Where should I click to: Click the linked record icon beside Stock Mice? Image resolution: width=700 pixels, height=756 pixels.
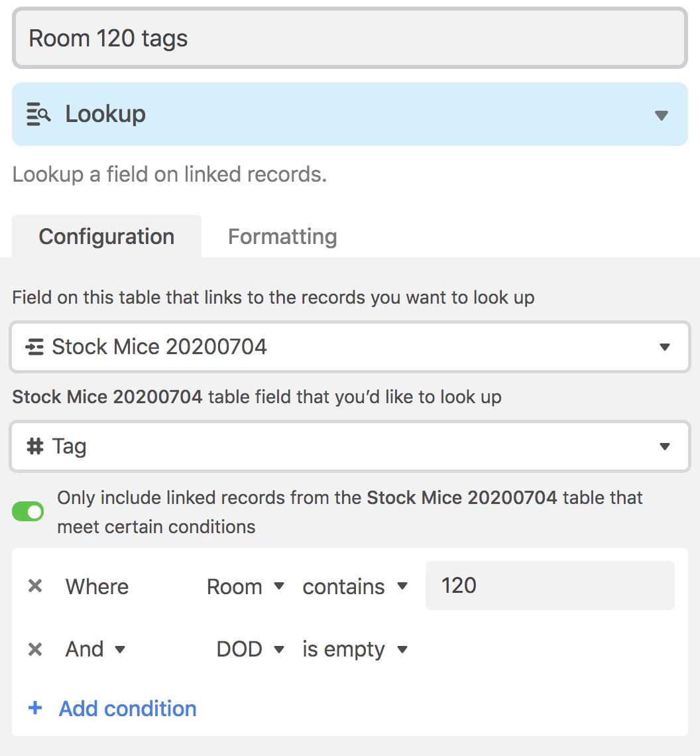click(34, 346)
